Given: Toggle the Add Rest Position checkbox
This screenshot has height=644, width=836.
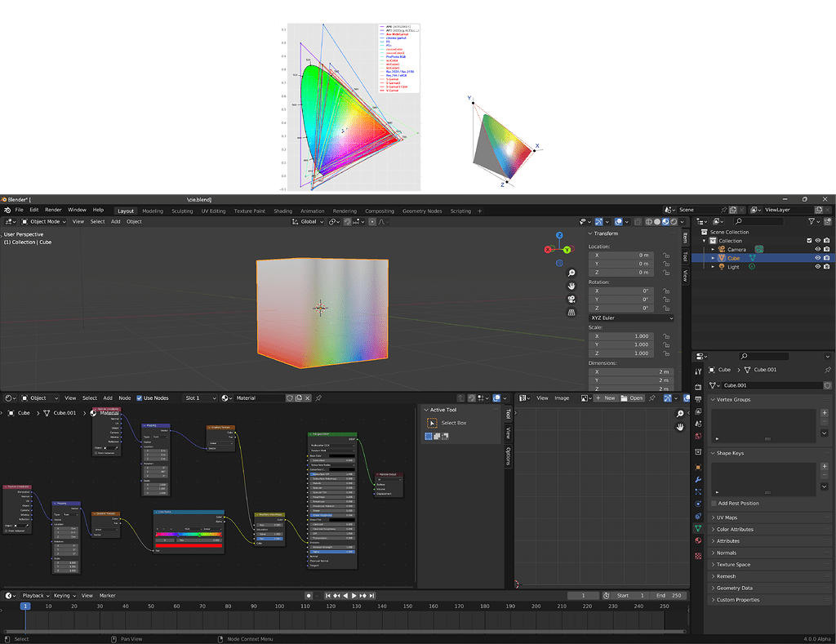Looking at the screenshot, I should [714, 504].
